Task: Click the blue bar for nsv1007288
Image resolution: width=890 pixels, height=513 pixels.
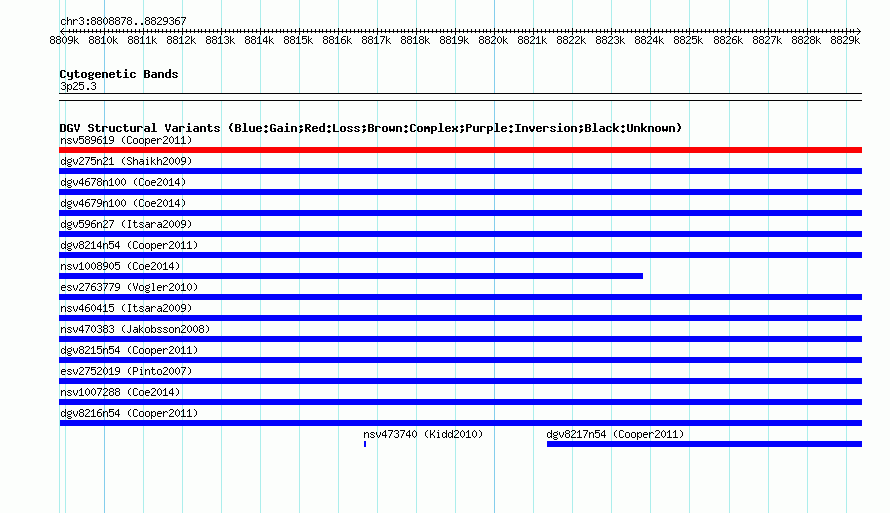Action: point(460,402)
